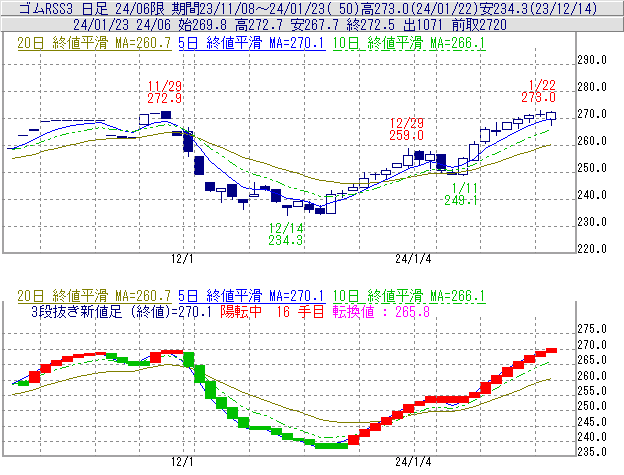The image size is (624, 475).
Task: Click the 12/14 234.3 low label
Action: 285,234
